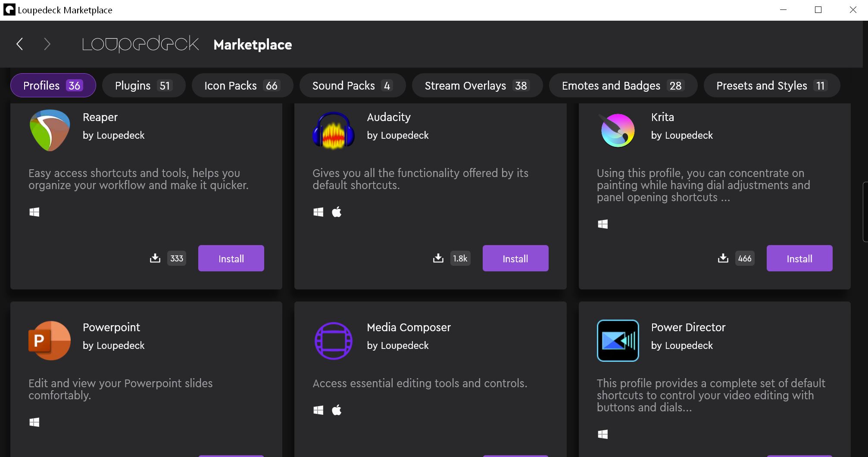The height and width of the screenshot is (457, 868).
Task: Click the Loupedeck logo in header
Action: (141, 44)
